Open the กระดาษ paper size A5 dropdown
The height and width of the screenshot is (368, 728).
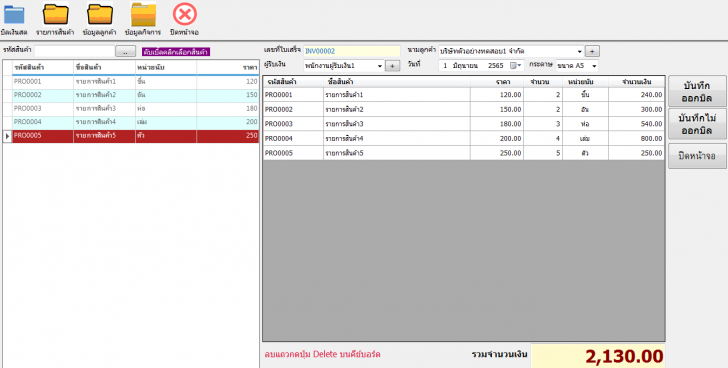click(x=594, y=66)
